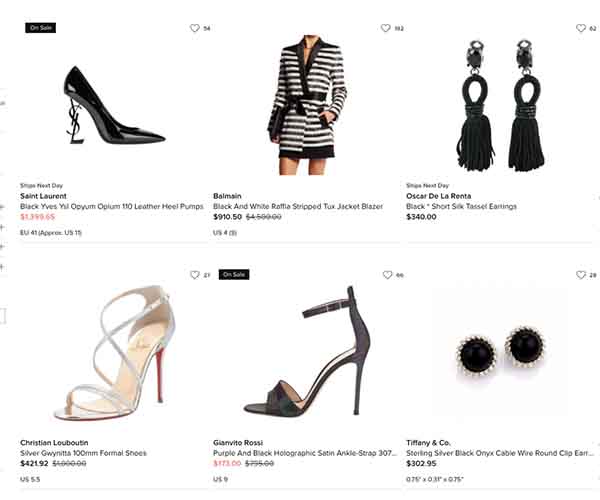Click the On Sale badge above the YSL pumps
The height and width of the screenshot is (500, 600).
40,28
